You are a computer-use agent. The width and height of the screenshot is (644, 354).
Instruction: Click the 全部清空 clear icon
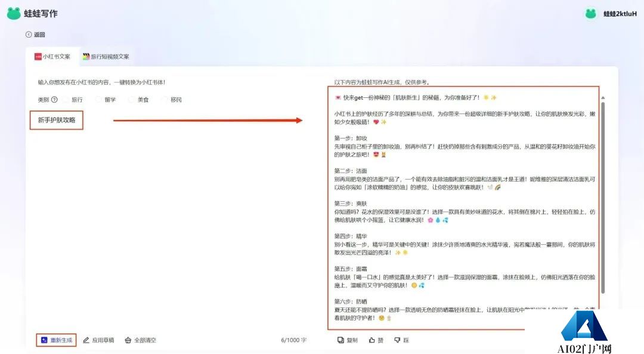click(x=128, y=340)
